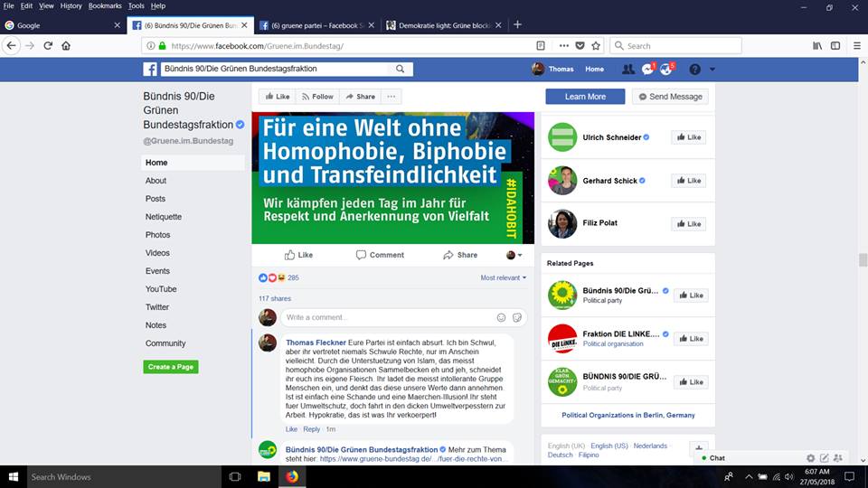The width and height of the screenshot is (868, 488).
Task: Open Facebook quick help icon
Action: point(694,70)
